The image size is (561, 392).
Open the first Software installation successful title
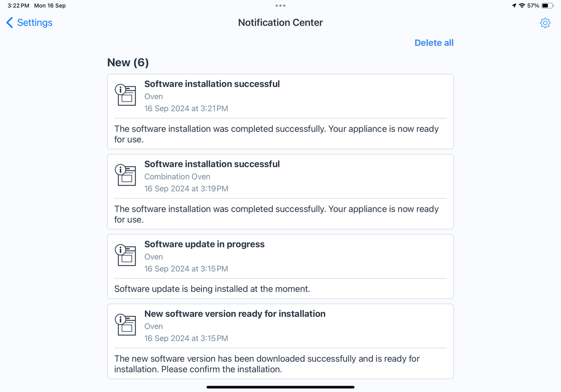(212, 84)
